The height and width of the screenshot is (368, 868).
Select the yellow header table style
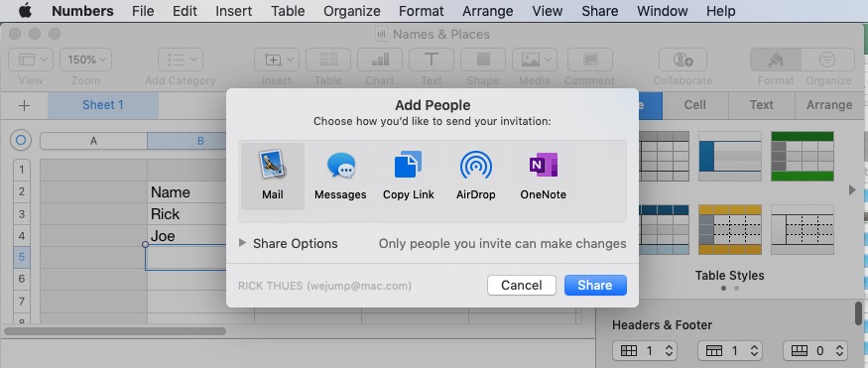(729, 230)
